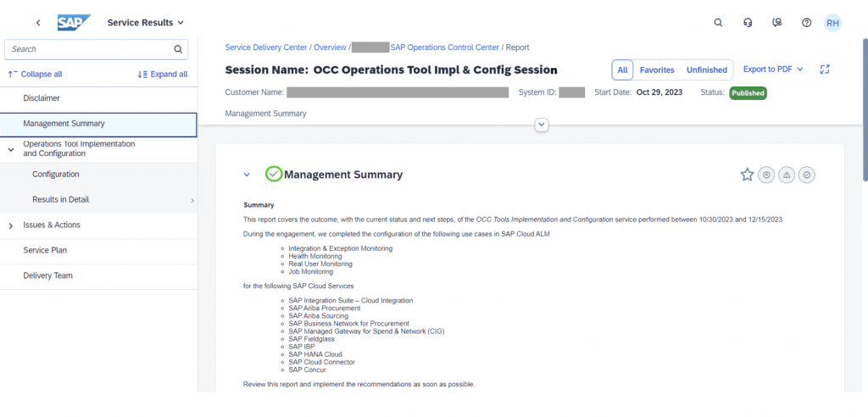
Task: Click the SAP logo
Action: 75,23
